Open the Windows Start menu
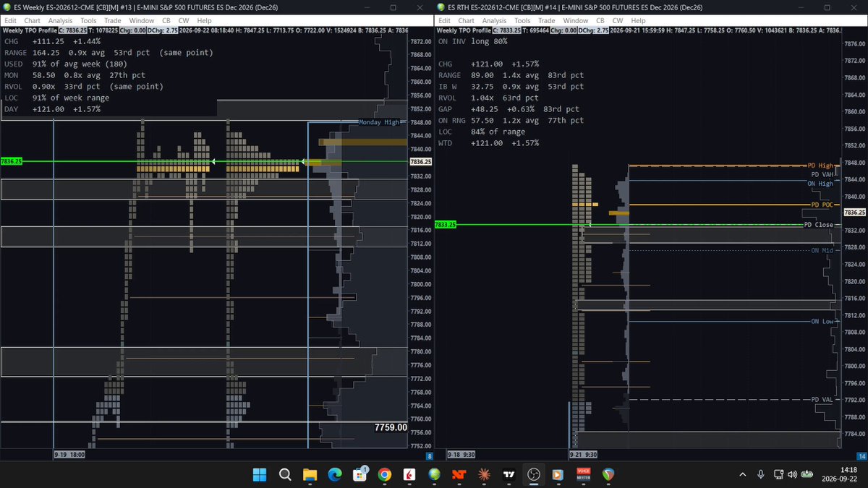Screen dimensions: 868x488 (260, 474)
